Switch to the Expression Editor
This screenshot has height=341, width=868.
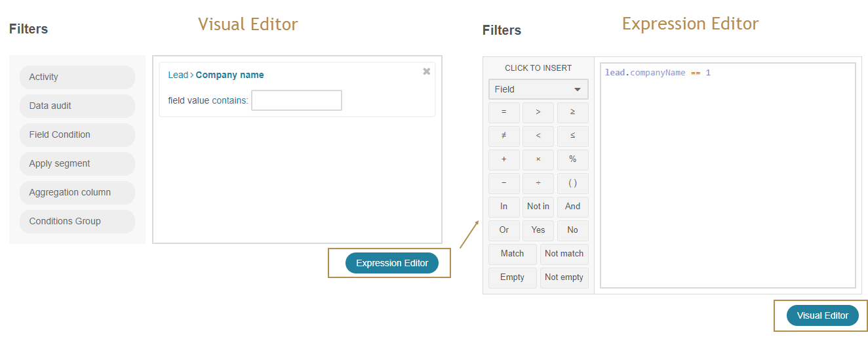(x=392, y=263)
